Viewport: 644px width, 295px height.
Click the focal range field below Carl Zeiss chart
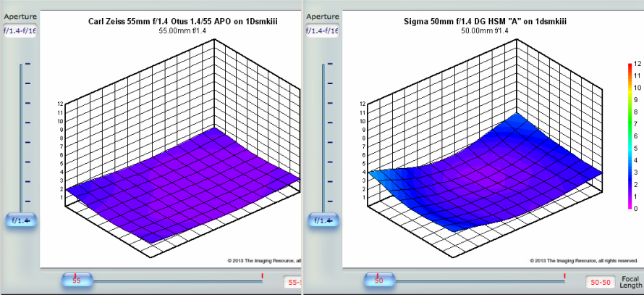[292, 282]
